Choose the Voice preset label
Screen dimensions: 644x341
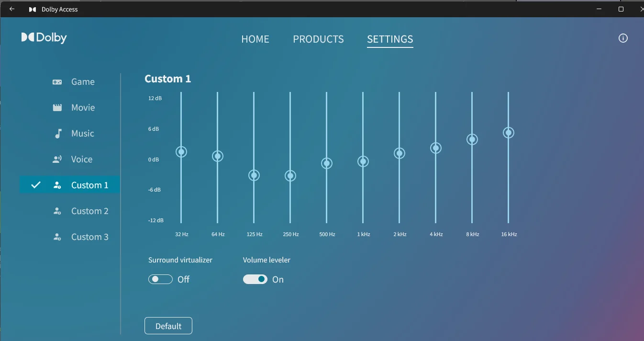[82, 159]
